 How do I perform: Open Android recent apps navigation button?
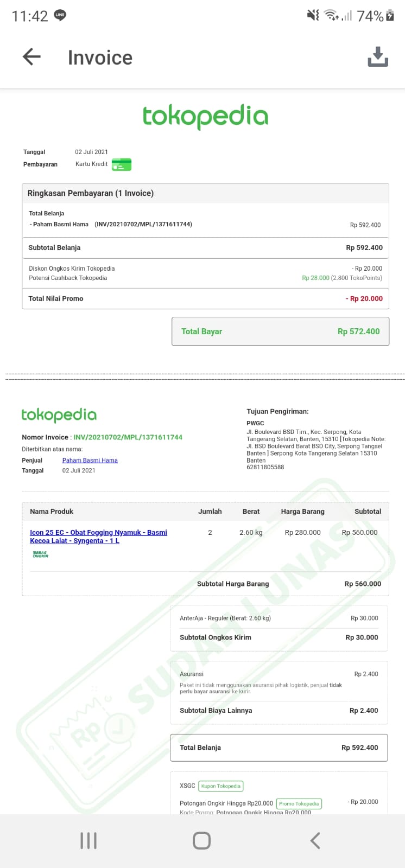click(88, 841)
